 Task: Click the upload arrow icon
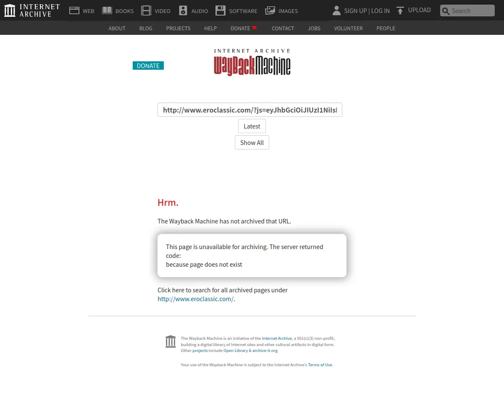(400, 10)
